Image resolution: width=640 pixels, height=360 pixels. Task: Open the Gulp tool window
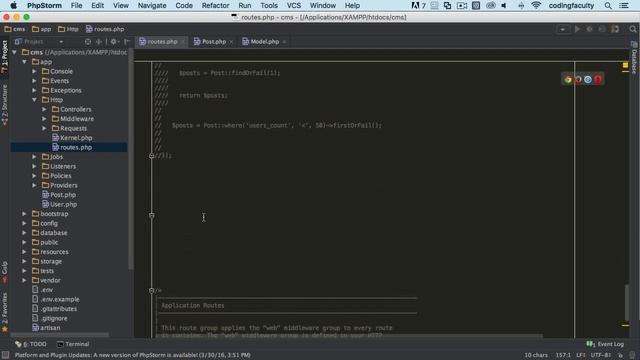(4, 272)
